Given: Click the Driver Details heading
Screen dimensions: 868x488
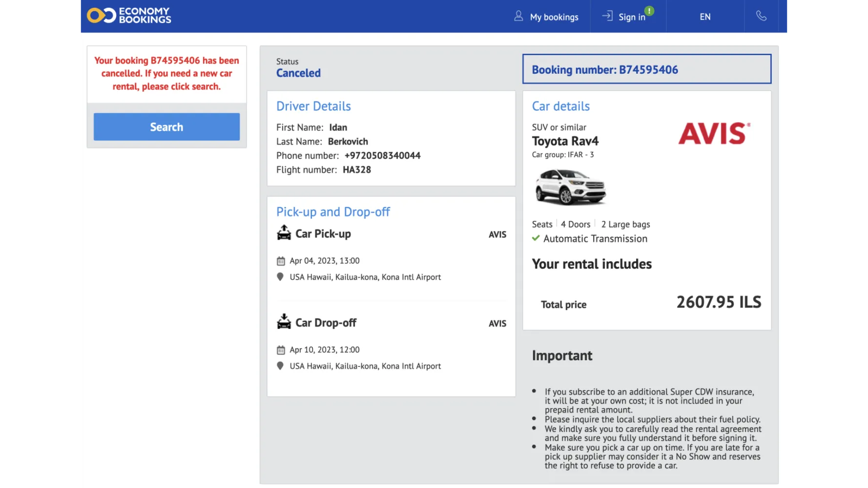Looking at the screenshot, I should pyautogui.click(x=313, y=106).
